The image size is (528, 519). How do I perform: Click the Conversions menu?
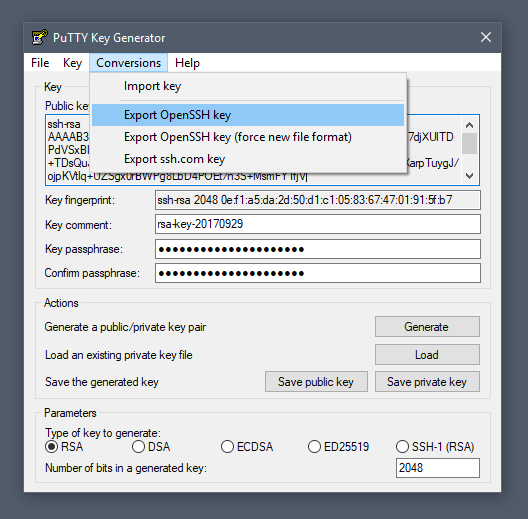[128, 63]
